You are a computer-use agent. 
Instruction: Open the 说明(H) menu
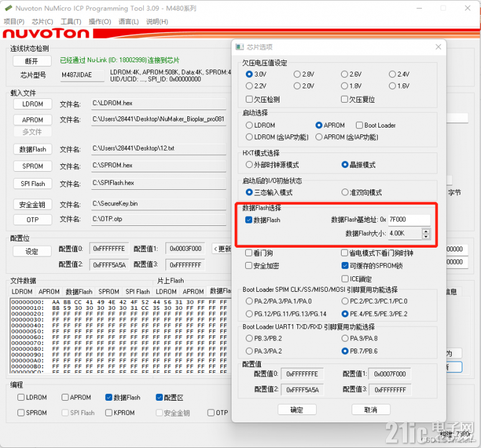pyautogui.click(x=157, y=22)
